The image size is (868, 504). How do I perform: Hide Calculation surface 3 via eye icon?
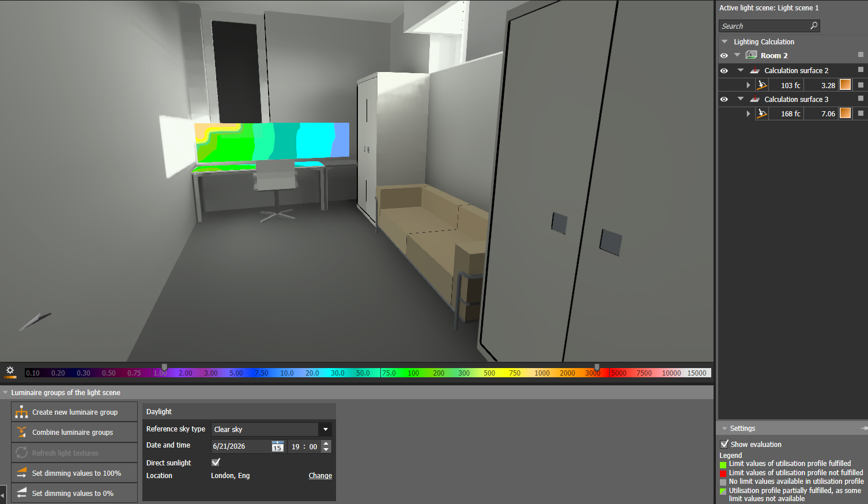click(x=724, y=99)
